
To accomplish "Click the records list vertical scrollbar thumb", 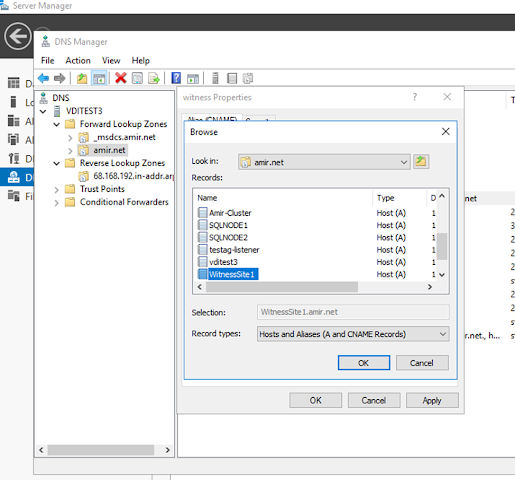I will point(442,246).
